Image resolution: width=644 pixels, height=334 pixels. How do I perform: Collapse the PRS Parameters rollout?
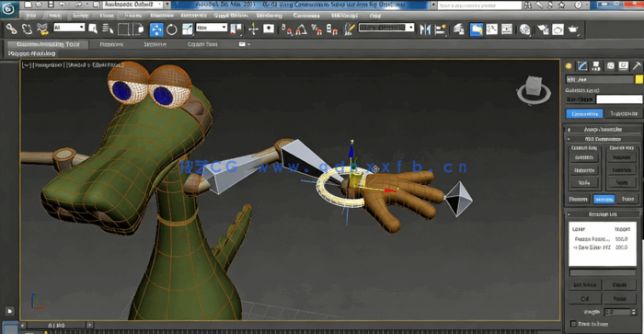tap(603, 139)
